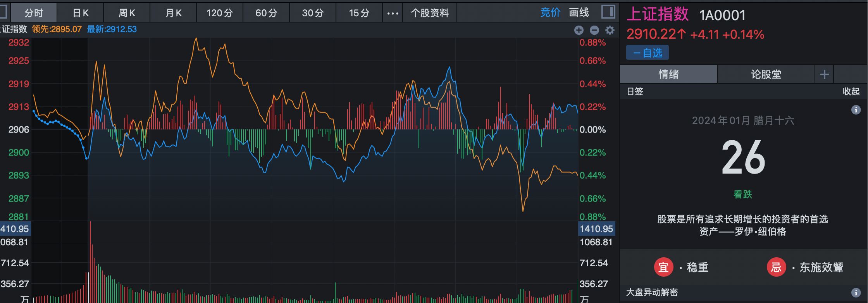
Task: Click 上证指数 title
Action: 658,14
